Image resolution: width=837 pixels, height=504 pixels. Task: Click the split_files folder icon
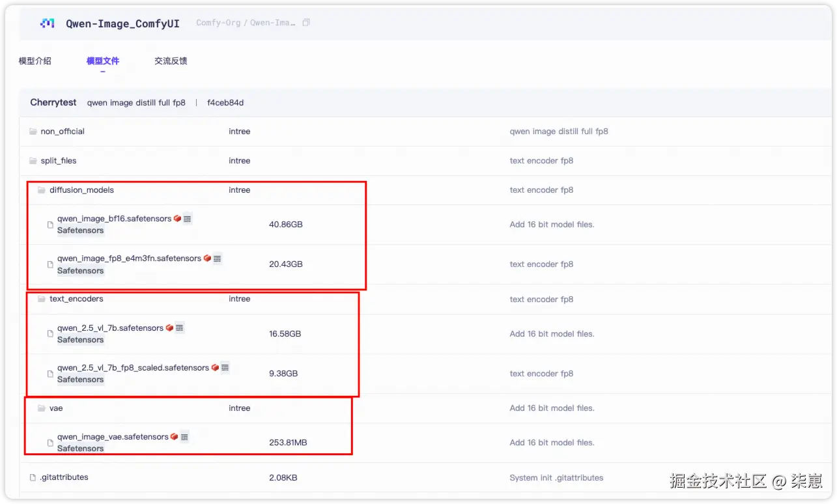tap(33, 161)
